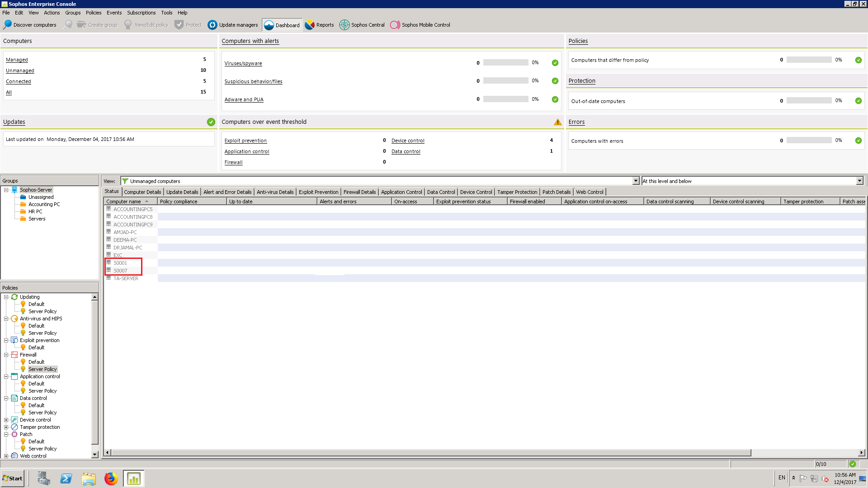This screenshot has width=868, height=488.
Task: Open the Dashboard toolbar button
Action: tap(282, 25)
